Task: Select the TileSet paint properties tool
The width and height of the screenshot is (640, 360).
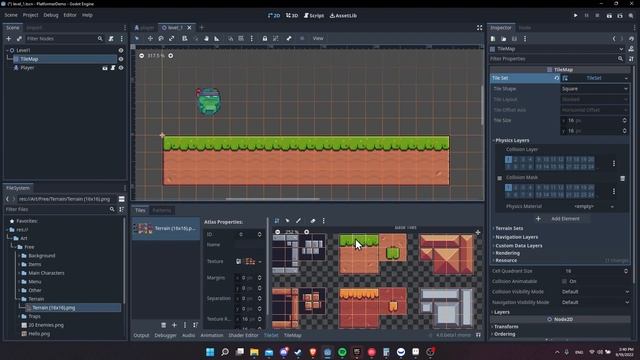Action: point(298,221)
